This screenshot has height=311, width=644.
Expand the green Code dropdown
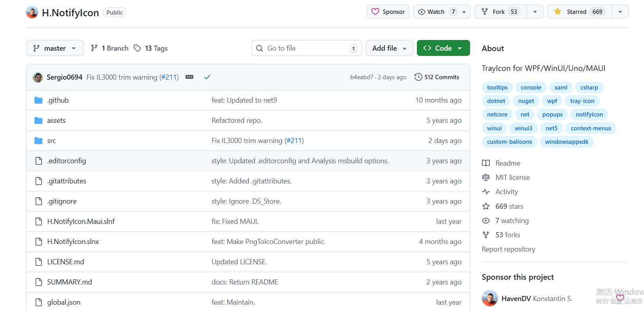(443, 48)
